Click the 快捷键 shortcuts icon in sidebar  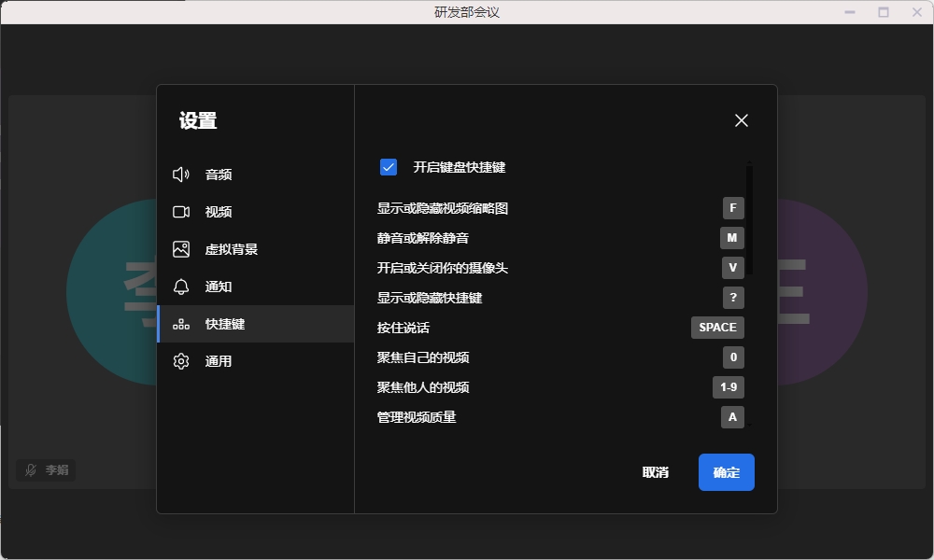coord(181,324)
